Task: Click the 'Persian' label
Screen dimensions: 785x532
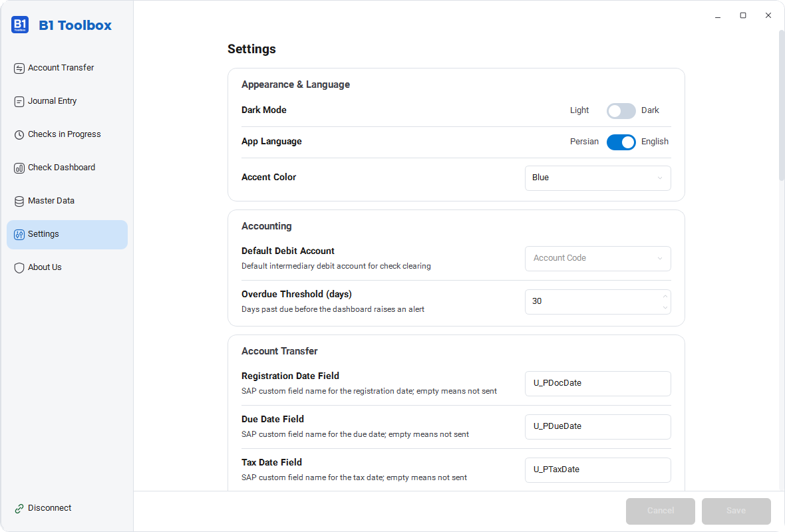Action: [584, 142]
